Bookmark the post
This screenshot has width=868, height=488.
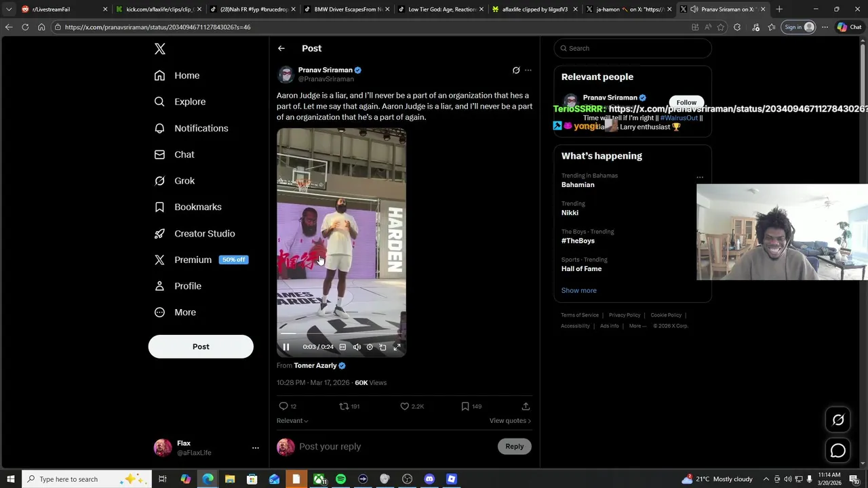[465, 406]
